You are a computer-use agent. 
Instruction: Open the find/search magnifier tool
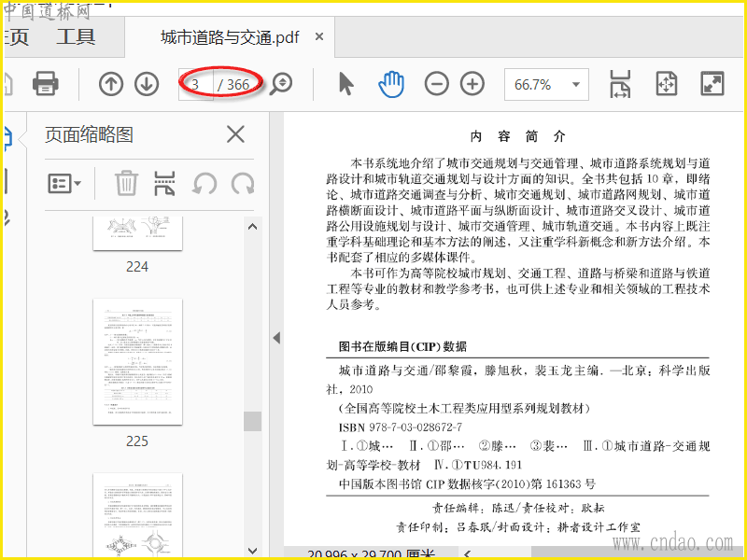pos(281,84)
